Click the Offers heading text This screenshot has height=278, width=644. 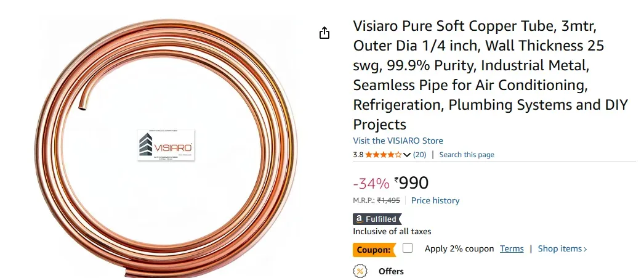pyautogui.click(x=391, y=271)
